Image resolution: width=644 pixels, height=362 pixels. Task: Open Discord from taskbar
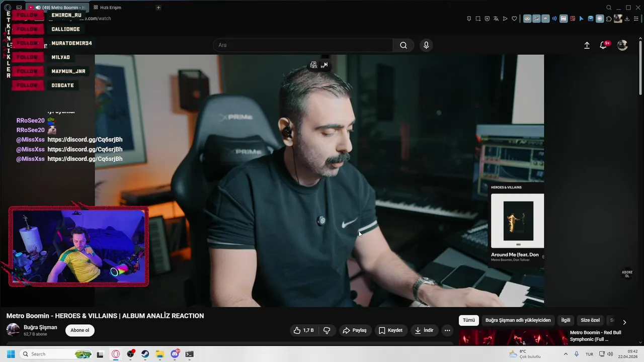(x=175, y=354)
